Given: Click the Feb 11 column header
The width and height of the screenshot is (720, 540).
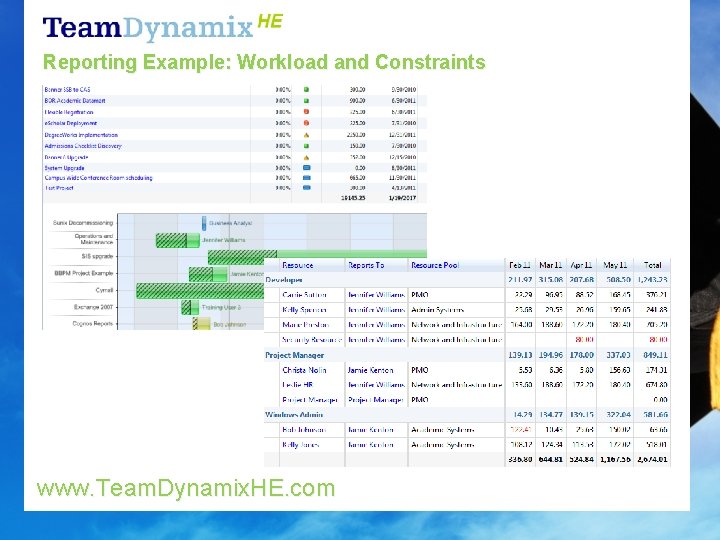Looking at the screenshot, I should pyautogui.click(x=520, y=265).
